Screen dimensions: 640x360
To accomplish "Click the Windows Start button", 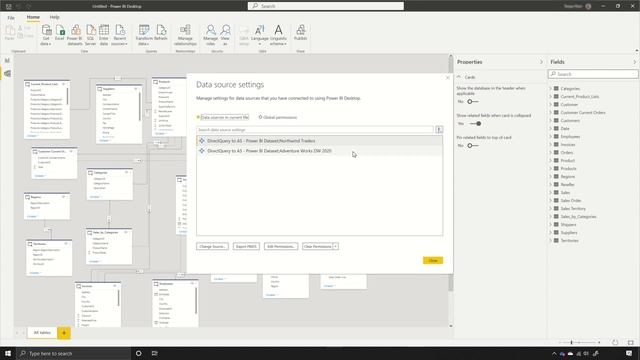I will point(8,353).
